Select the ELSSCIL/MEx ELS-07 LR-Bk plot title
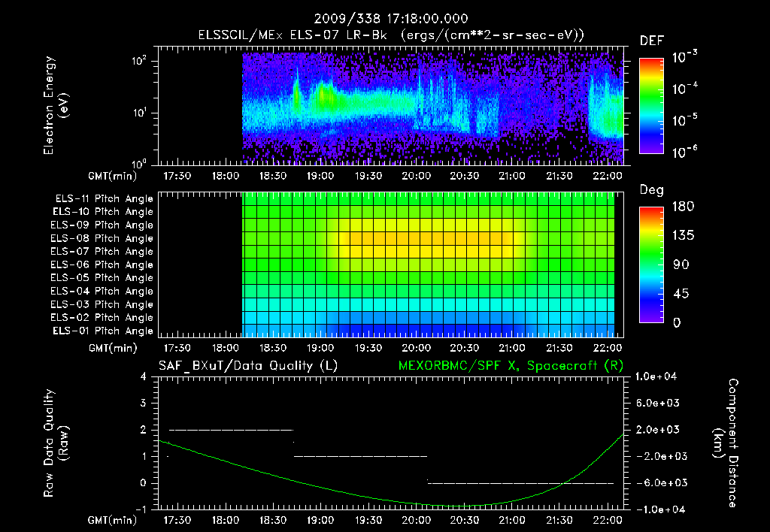 [391, 35]
